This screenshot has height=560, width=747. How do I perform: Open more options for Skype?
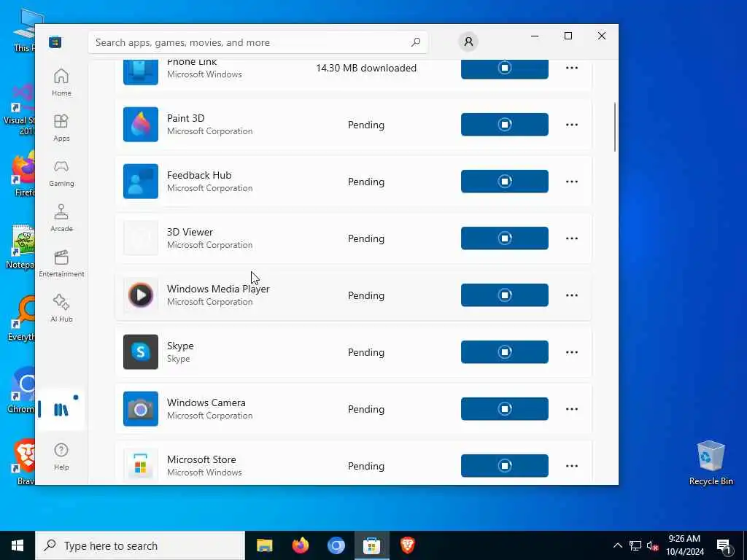pyautogui.click(x=572, y=352)
